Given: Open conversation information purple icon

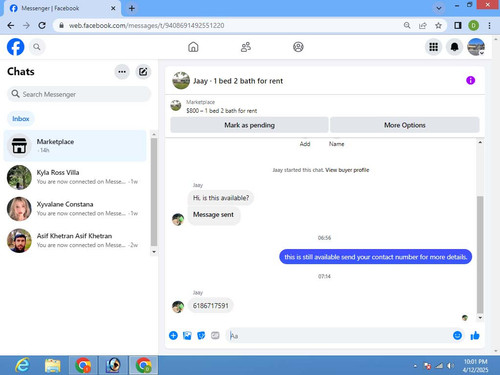Looking at the screenshot, I should tap(470, 80).
